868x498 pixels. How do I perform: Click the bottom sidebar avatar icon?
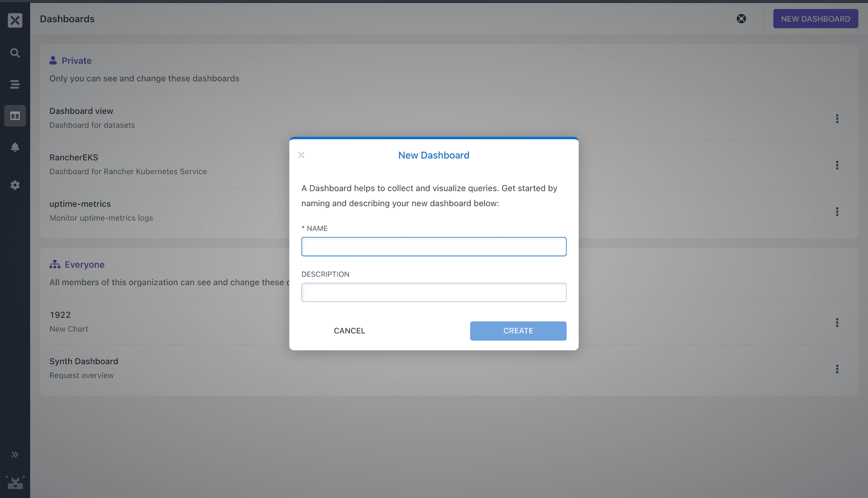15,483
